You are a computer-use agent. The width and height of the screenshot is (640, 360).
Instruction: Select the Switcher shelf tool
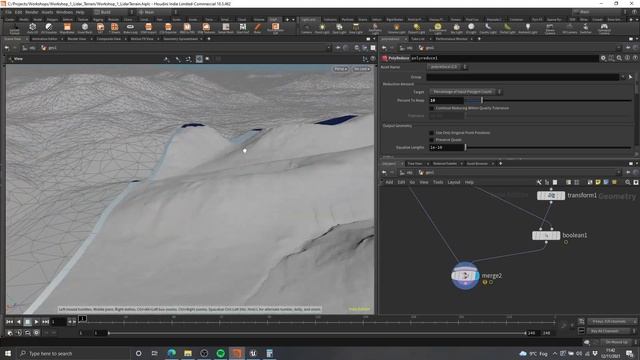click(585, 28)
